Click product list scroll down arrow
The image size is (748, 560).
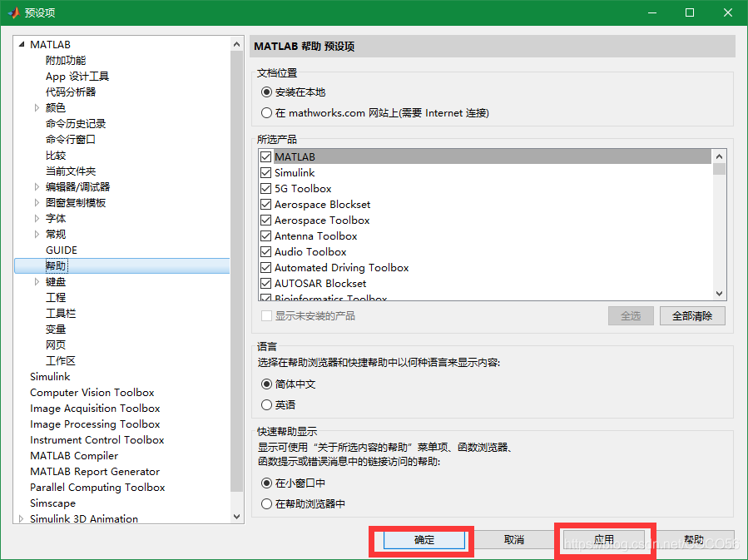pos(720,294)
